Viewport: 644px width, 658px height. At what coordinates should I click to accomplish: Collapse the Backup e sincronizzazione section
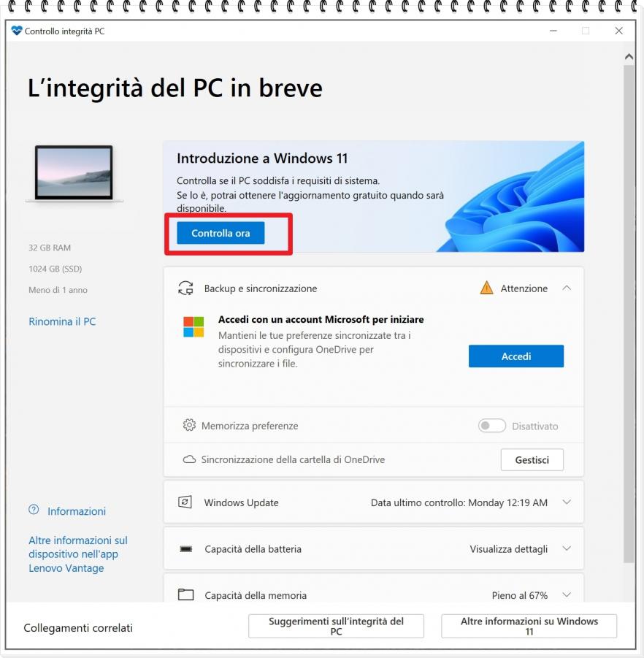(x=567, y=288)
